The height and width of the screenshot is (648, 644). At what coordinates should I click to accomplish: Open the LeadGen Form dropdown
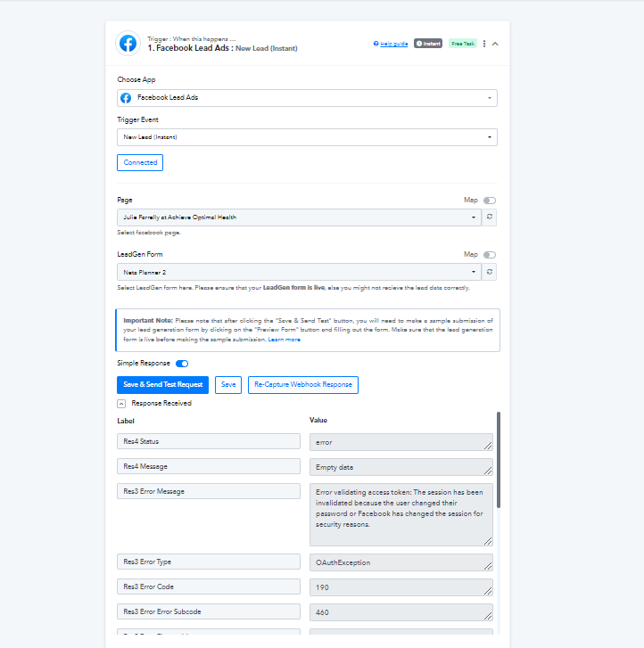click(x=299, y=273)
